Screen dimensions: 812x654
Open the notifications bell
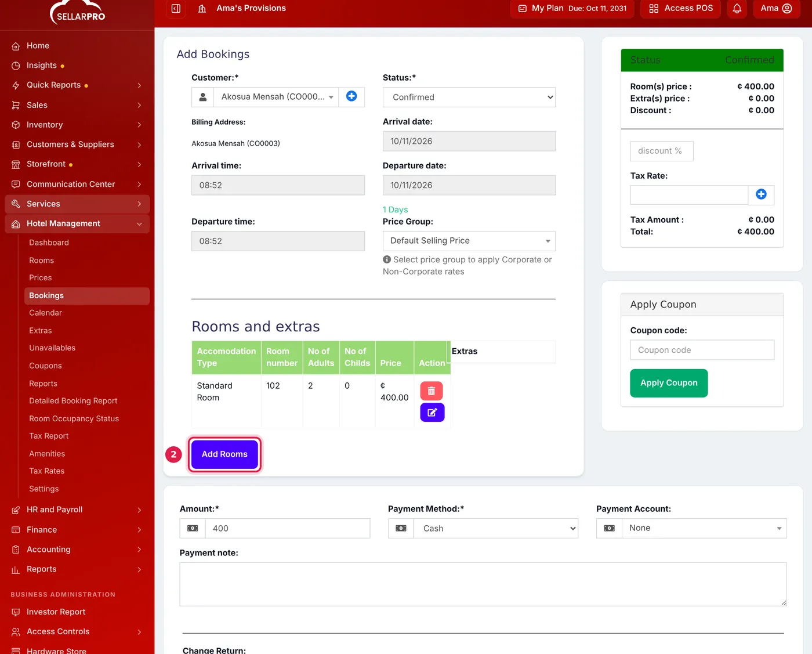737,9
